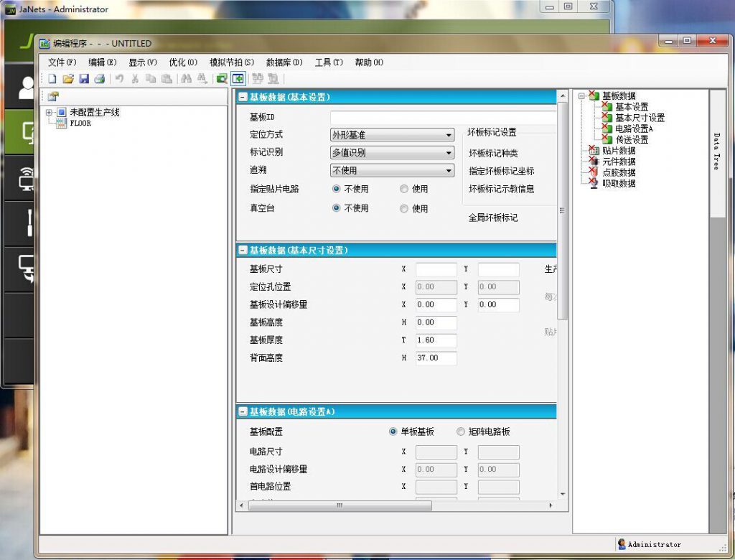
Task: Click the form's vertical scrollbar down arrow
Action: click(563, 495)
